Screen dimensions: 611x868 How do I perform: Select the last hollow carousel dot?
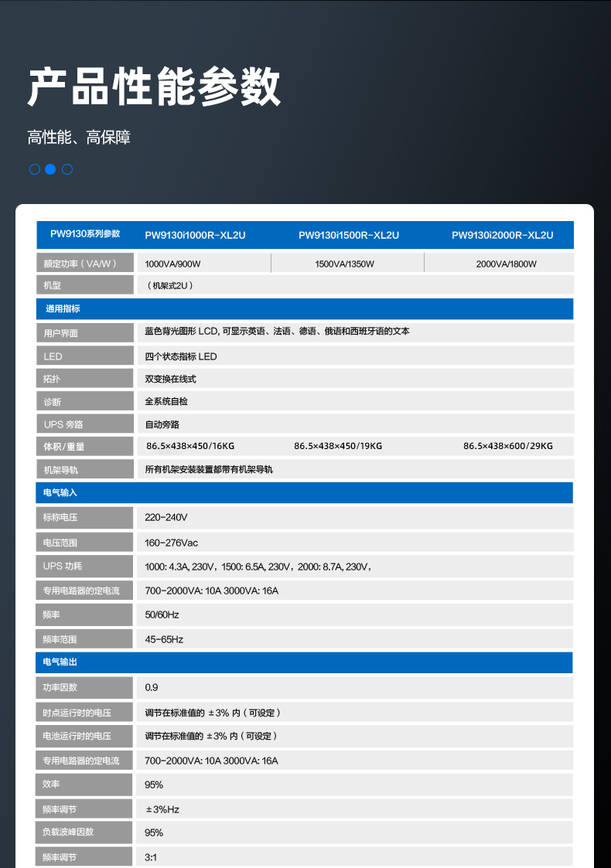tap(67, 169)
